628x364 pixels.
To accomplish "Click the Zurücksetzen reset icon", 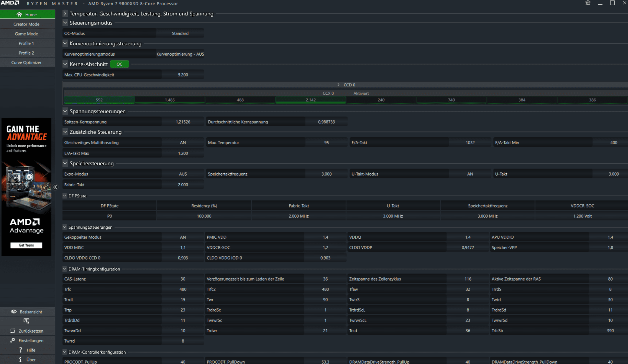I will click(13, 331).
